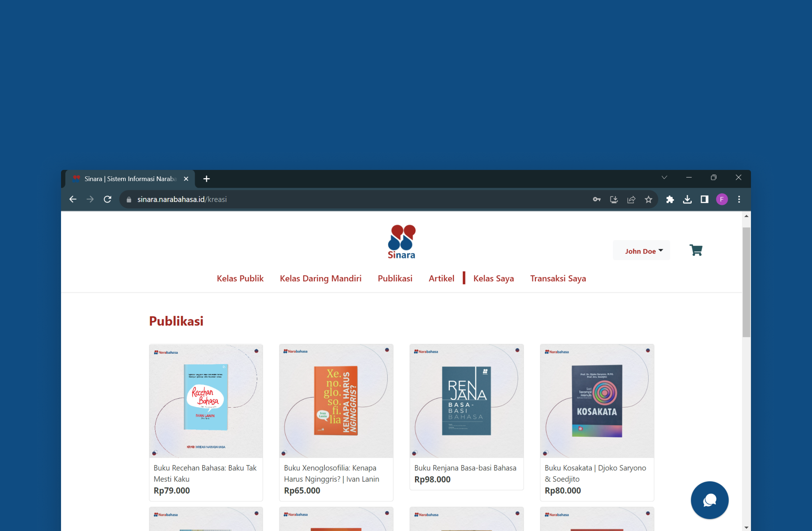Open Buku Renjana Basa-basi Bahasa link
Image resolution: width=812 pixels, height=531 pixels.
(465, 468)
